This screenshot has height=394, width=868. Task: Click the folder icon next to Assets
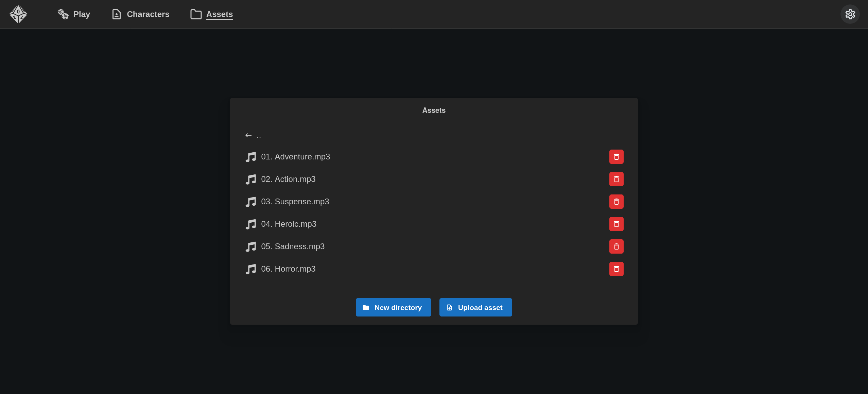(x=195, y=14)
